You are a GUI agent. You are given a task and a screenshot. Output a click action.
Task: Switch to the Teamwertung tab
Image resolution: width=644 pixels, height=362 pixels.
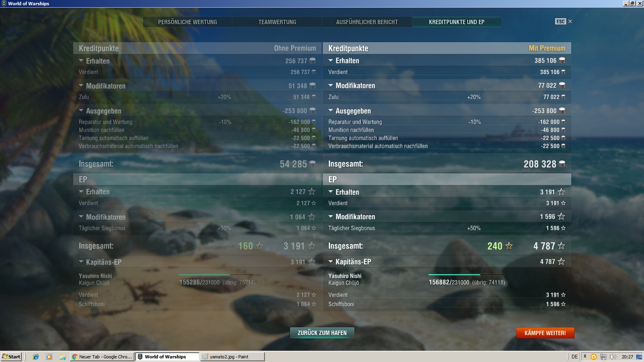coord(277,22)
